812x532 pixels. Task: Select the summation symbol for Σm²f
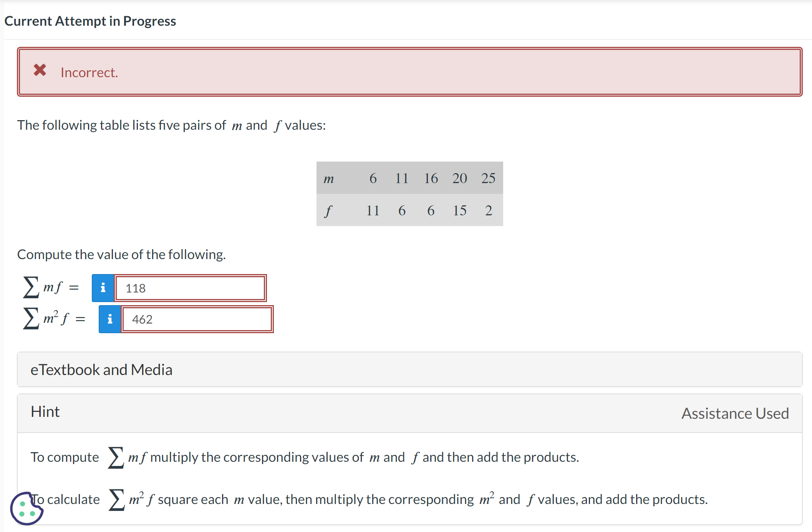[x=31, y=318]
